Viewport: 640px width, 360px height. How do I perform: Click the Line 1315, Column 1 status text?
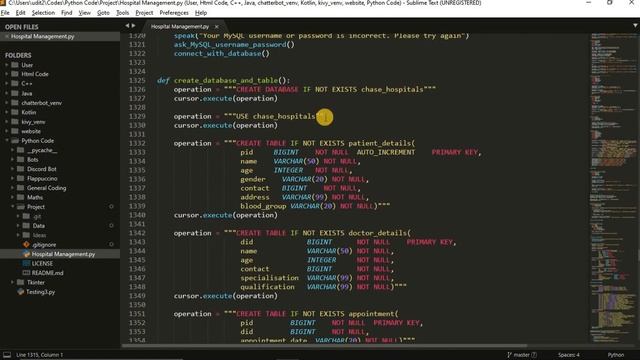pyautogui.click(x=40, y=355)
